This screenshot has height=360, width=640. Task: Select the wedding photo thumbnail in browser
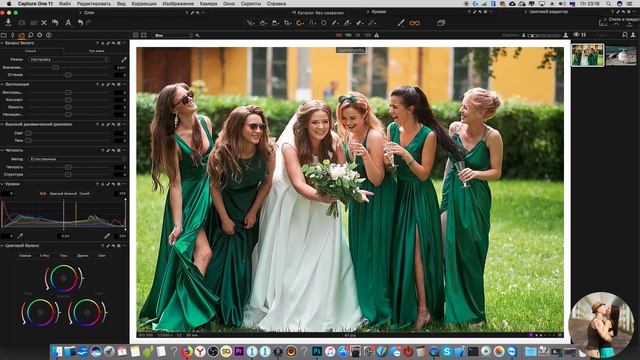coord(588,55)
